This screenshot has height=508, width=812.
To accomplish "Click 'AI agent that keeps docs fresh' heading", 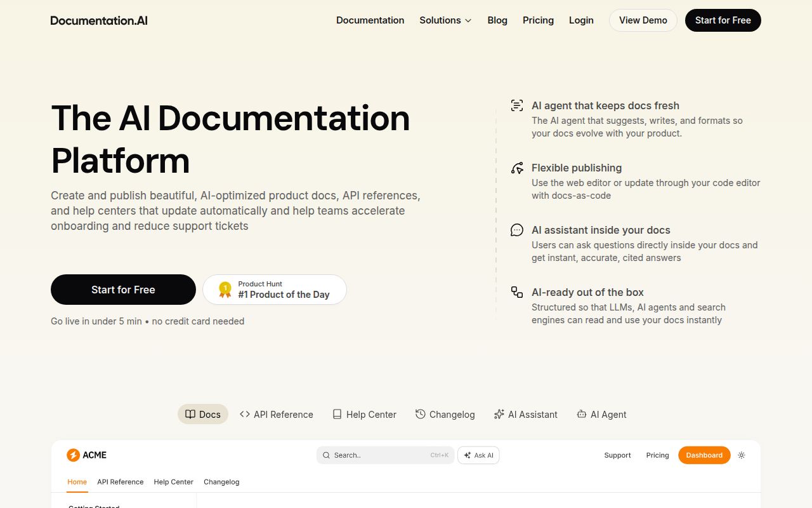I will (605, 105).
